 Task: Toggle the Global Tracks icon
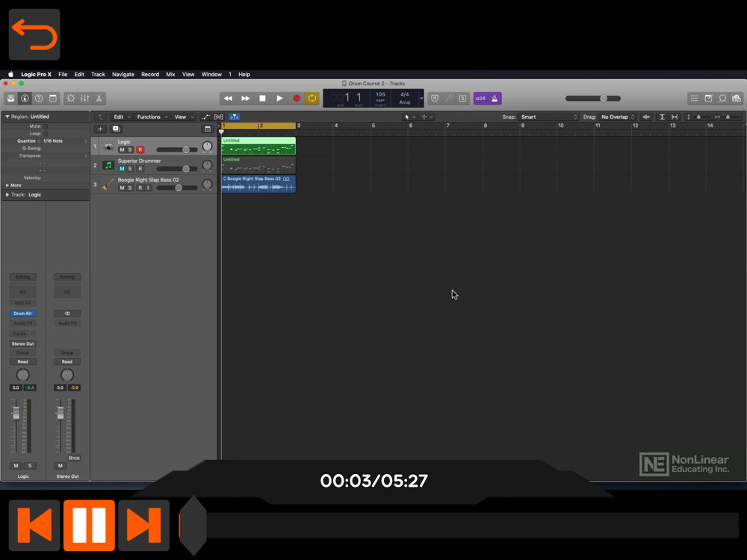coord(208,129)
